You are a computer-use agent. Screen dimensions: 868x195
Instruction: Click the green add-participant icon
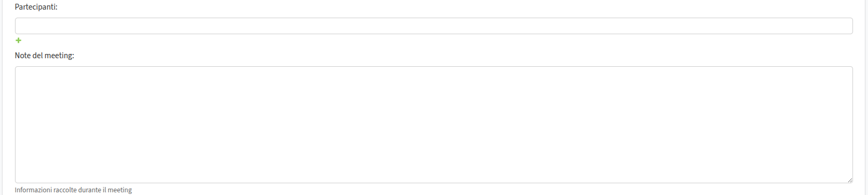[x=18, y=41]
